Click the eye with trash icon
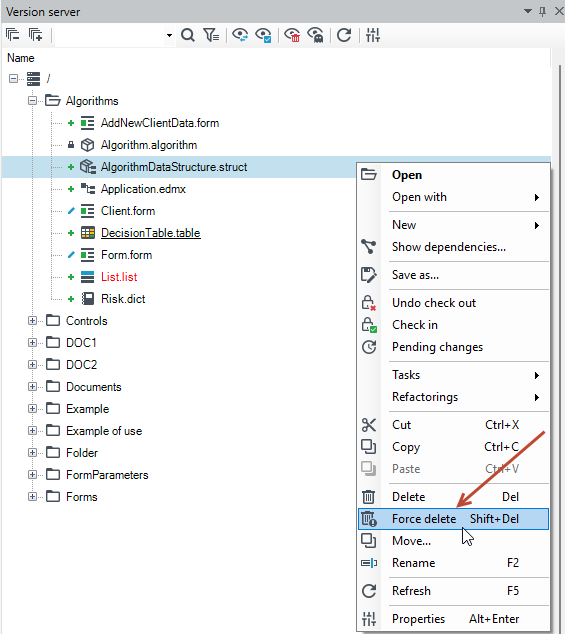This screenshot has width=565, height=634. click(292, 35)
